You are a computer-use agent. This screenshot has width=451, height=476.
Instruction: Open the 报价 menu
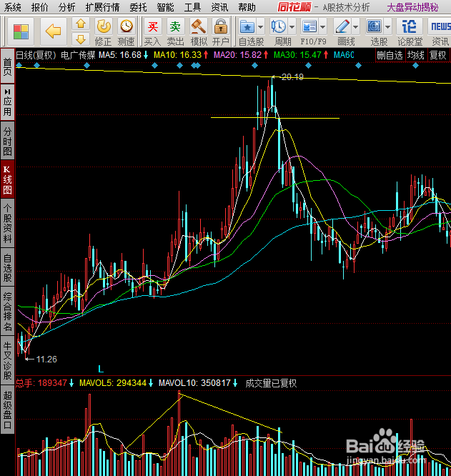[x=40, y=7]
